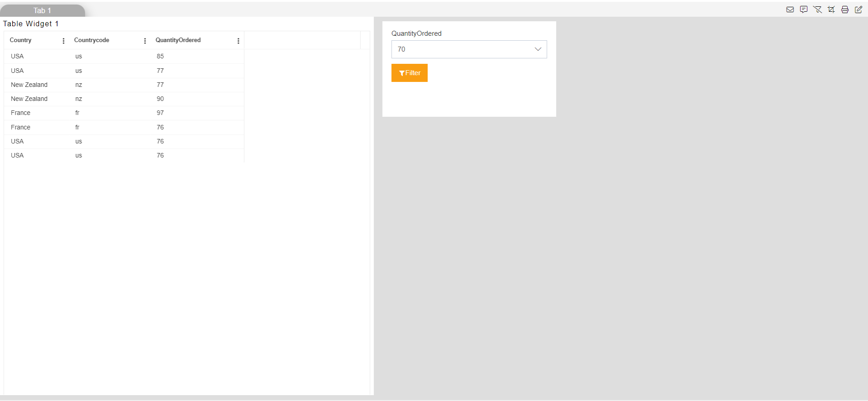Click the USA cell beside 85
868x401 pixels.
click(17, 56)
